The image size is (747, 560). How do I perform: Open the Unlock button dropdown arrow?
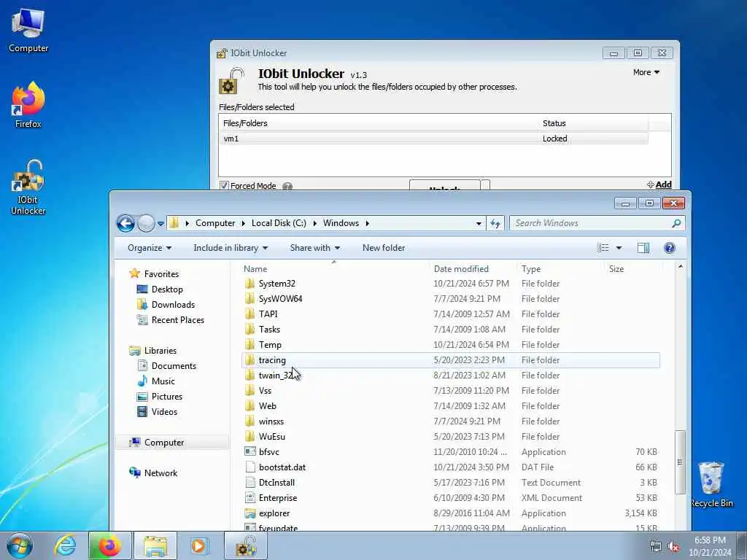(485, 185)
